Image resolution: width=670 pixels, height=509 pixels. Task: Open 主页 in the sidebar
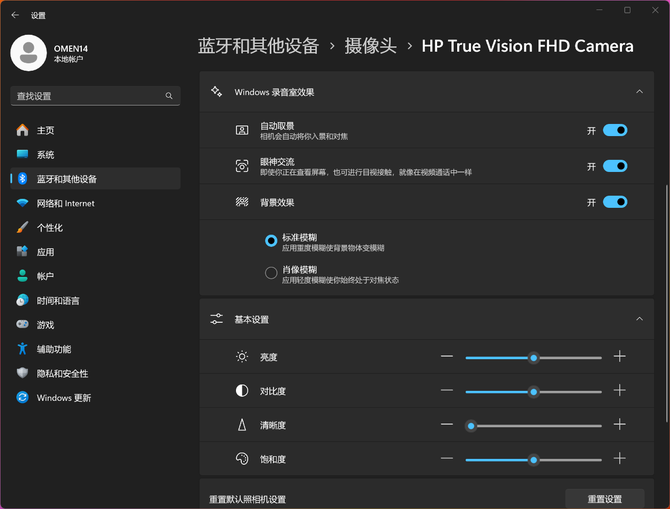pyautogui.click(x=95, y=130)
